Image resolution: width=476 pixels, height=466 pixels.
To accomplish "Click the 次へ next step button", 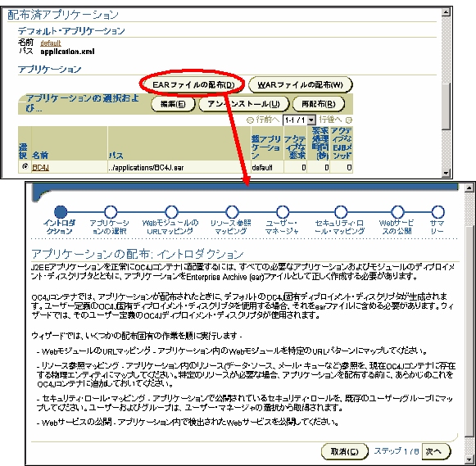I will point(437,451).
